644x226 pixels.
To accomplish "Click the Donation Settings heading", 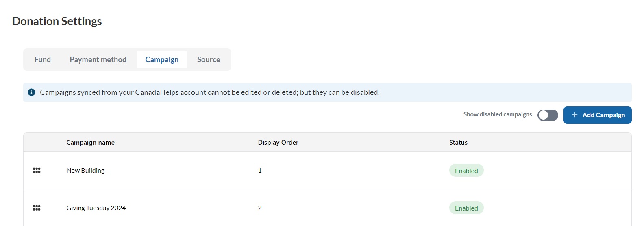I will [57, 21].
